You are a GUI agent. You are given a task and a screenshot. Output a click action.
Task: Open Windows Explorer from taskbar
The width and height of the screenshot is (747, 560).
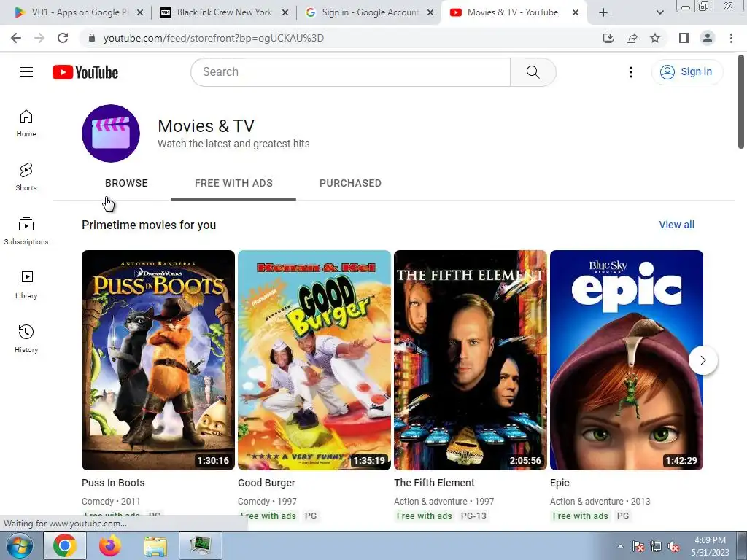[156, 545]
